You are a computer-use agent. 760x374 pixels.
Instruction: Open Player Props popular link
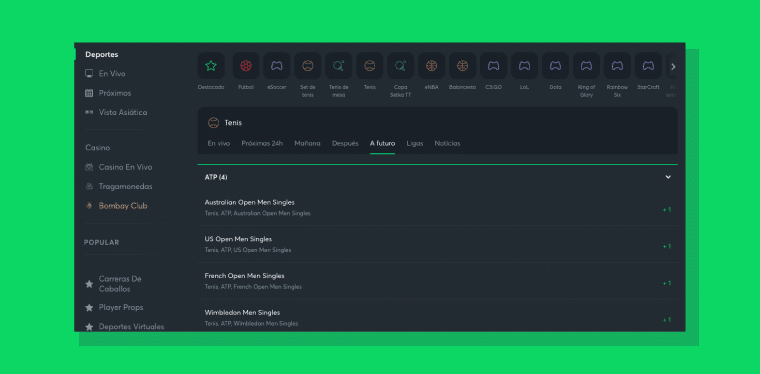pos(121,308)
